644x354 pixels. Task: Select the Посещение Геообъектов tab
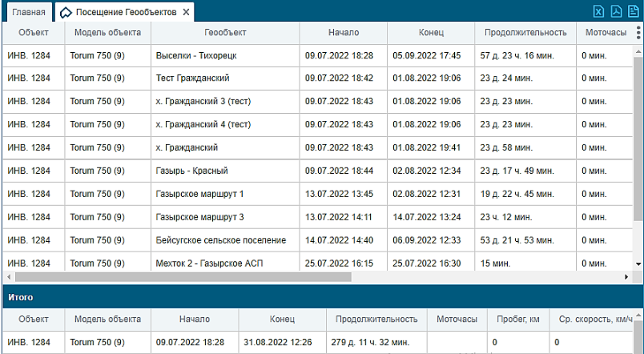click(x=126, y=13)
